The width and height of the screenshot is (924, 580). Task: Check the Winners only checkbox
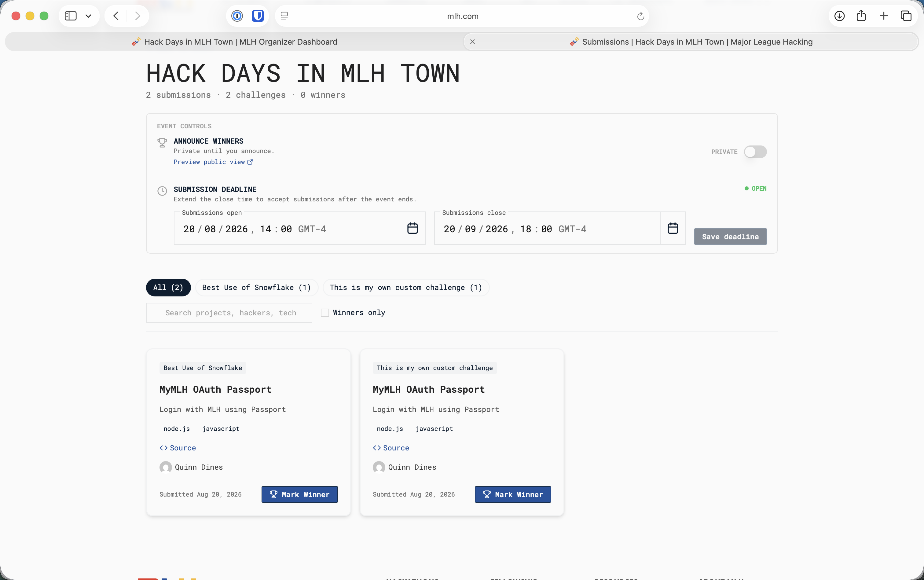[x=325, y=313]
